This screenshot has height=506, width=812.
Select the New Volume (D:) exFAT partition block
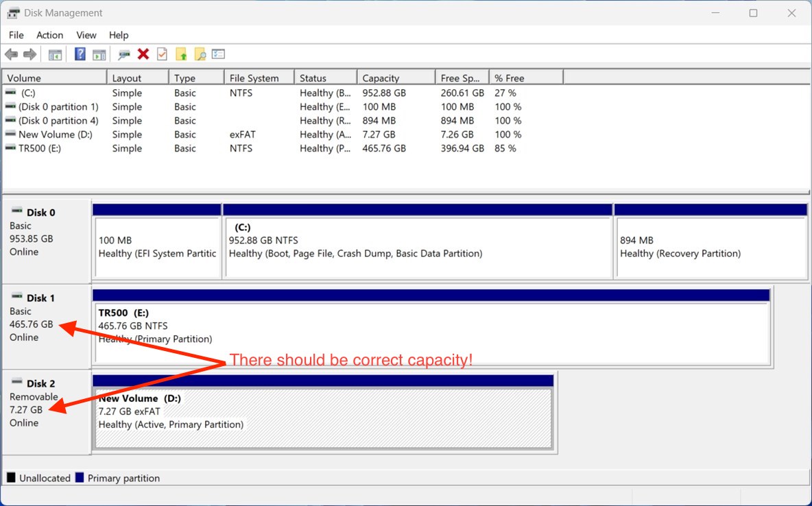point(323,412)
